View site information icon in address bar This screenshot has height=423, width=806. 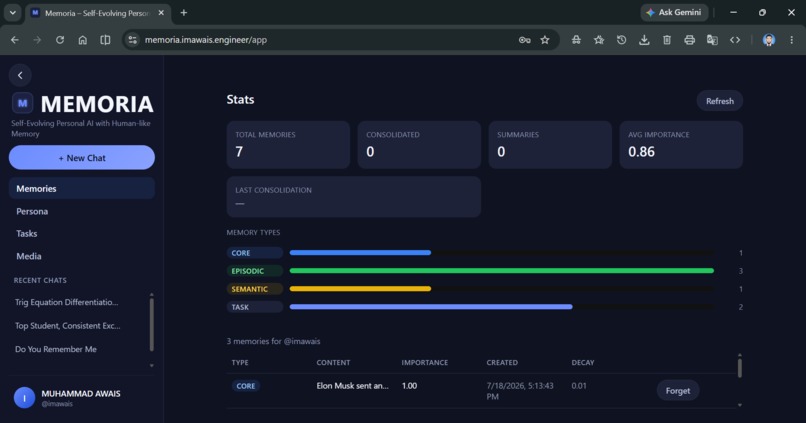(133, 40)
